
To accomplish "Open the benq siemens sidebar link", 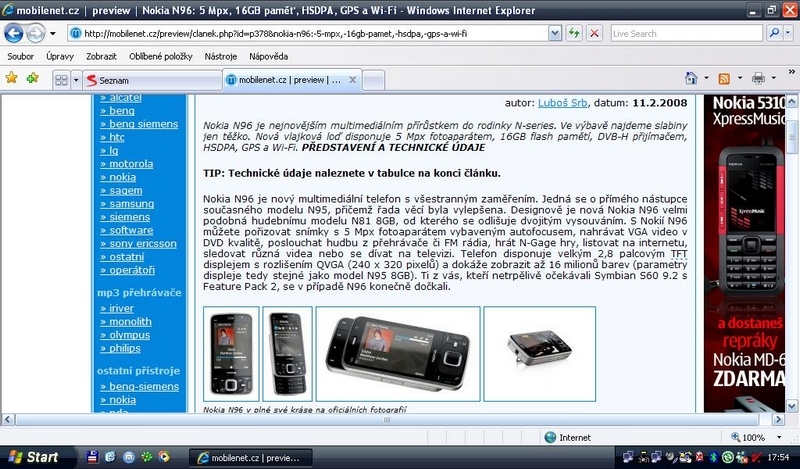I will click(x=139, y=124).
